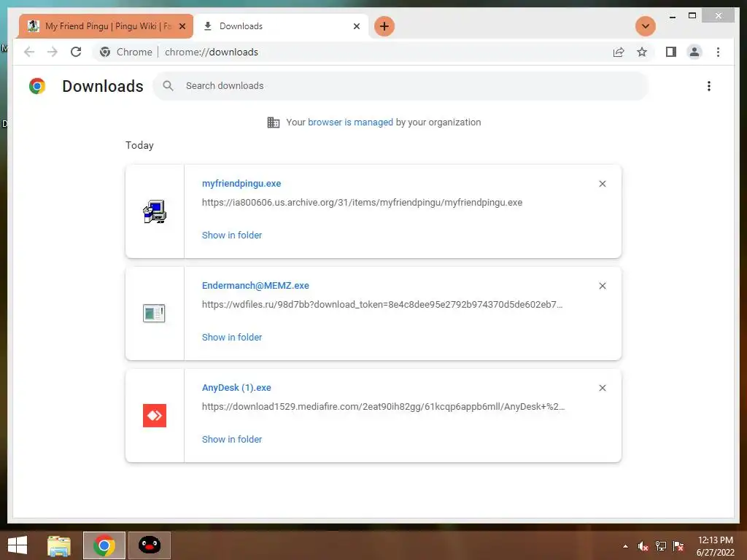Open the tab search dropdown arrow
Viewport: 747px width, 560px height.
coord(646,26)
